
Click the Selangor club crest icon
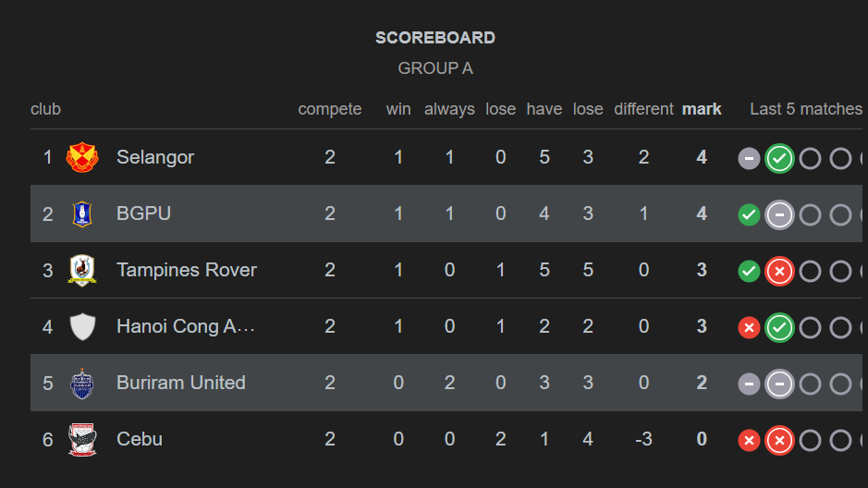point(82,157)
